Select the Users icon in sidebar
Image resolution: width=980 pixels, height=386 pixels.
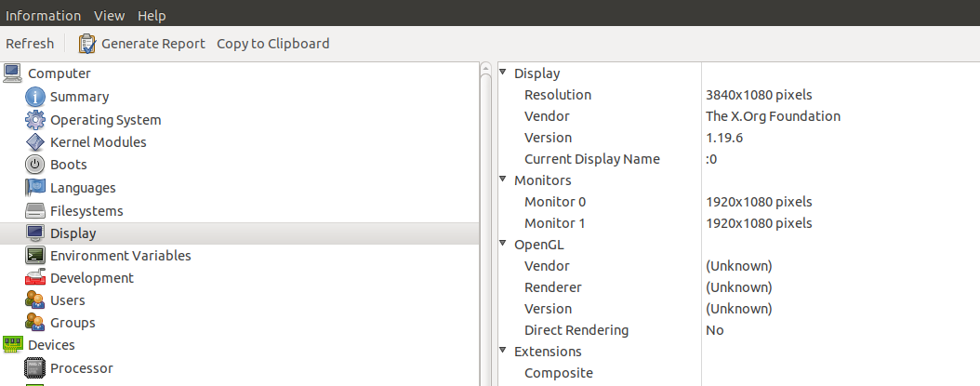(34, 300)
